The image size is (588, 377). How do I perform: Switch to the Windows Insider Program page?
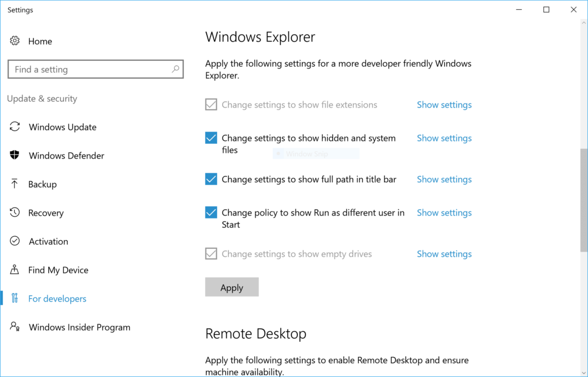pos(79,327)
